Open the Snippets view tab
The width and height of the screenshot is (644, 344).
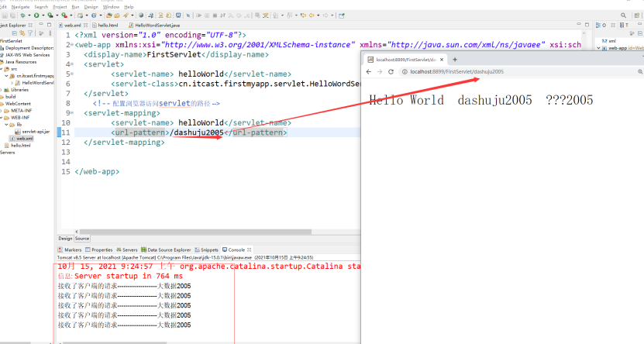[x=207, y=249]
